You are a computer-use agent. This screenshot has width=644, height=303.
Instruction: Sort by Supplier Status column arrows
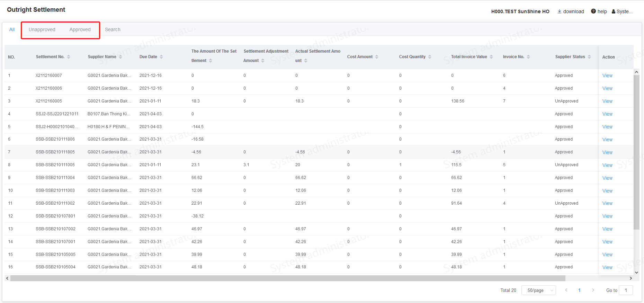click(589, 57)
